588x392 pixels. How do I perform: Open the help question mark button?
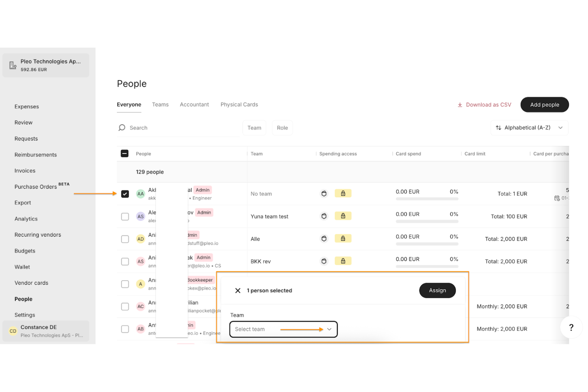pyautogui.click(x=571, y=327)
